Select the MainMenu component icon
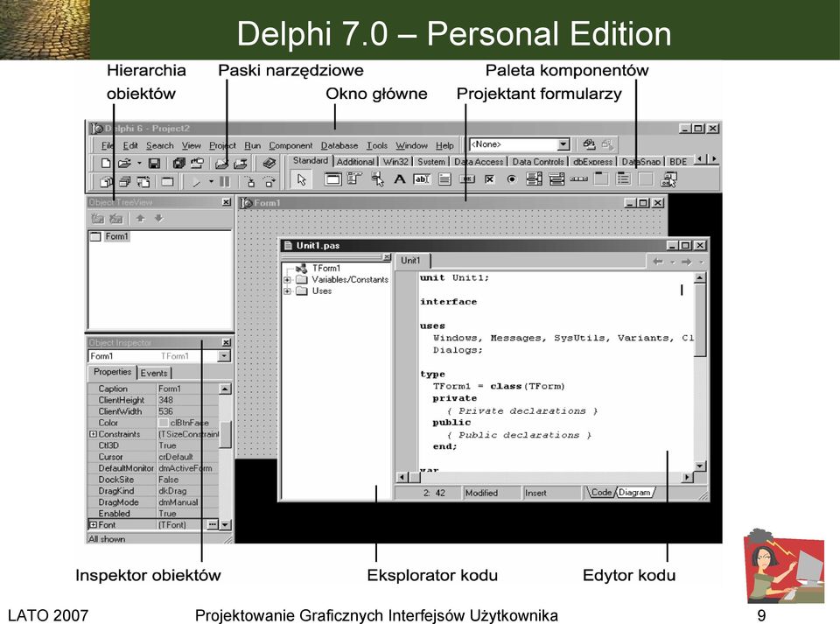The height and width of the screenshot is (624, 840). (354, 179)
